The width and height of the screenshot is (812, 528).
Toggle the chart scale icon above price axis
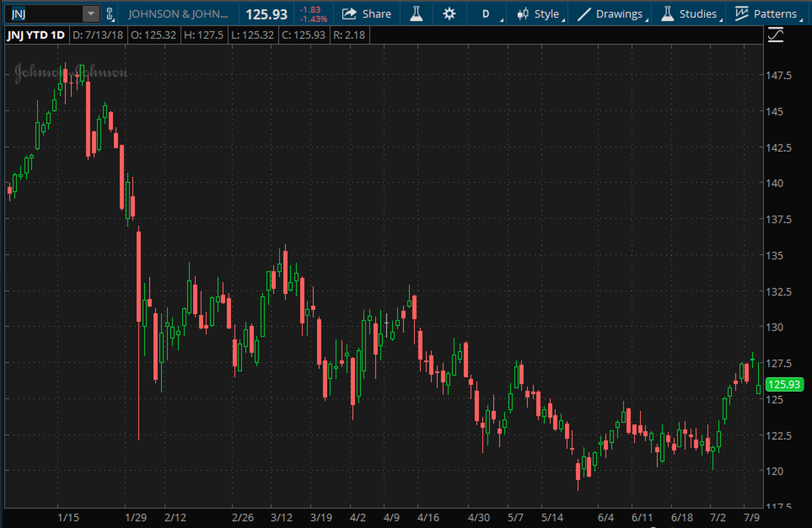(775, 35)
